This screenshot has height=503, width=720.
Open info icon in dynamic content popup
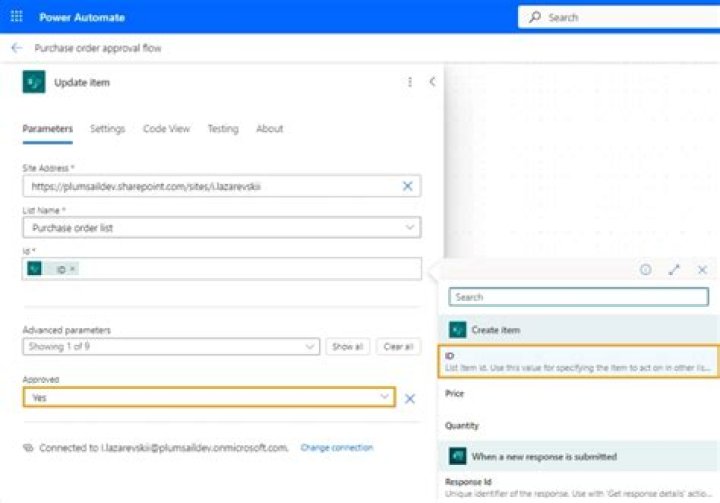coord(645,270)
